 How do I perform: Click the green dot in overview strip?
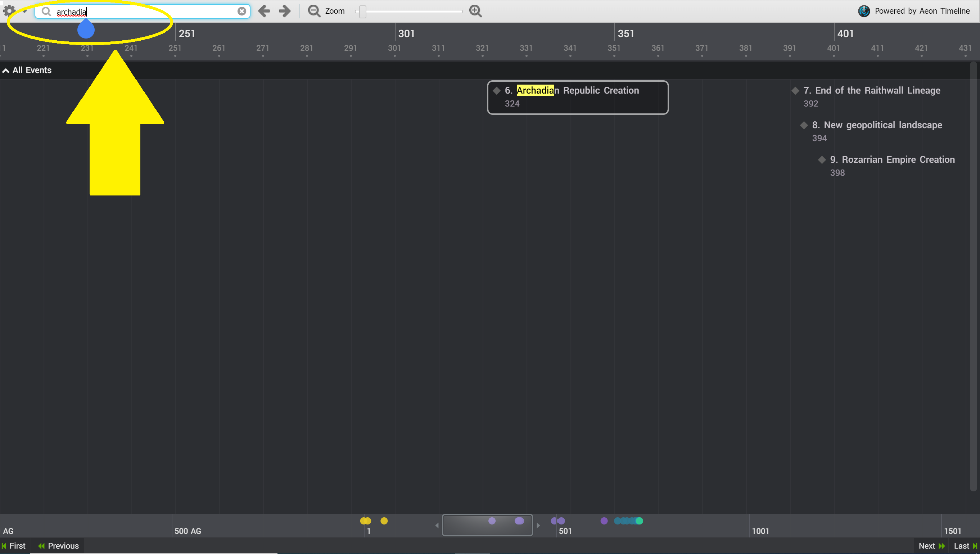coord(640,521)
